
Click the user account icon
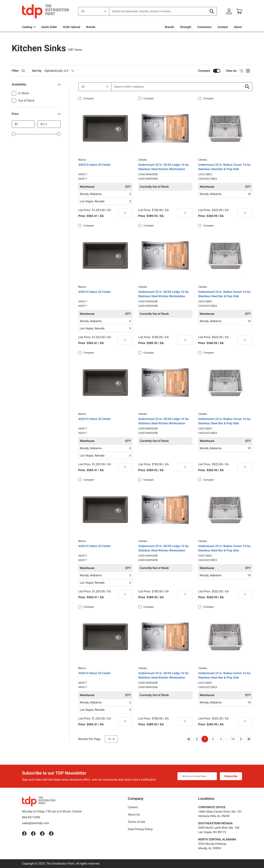click(229, 12)
